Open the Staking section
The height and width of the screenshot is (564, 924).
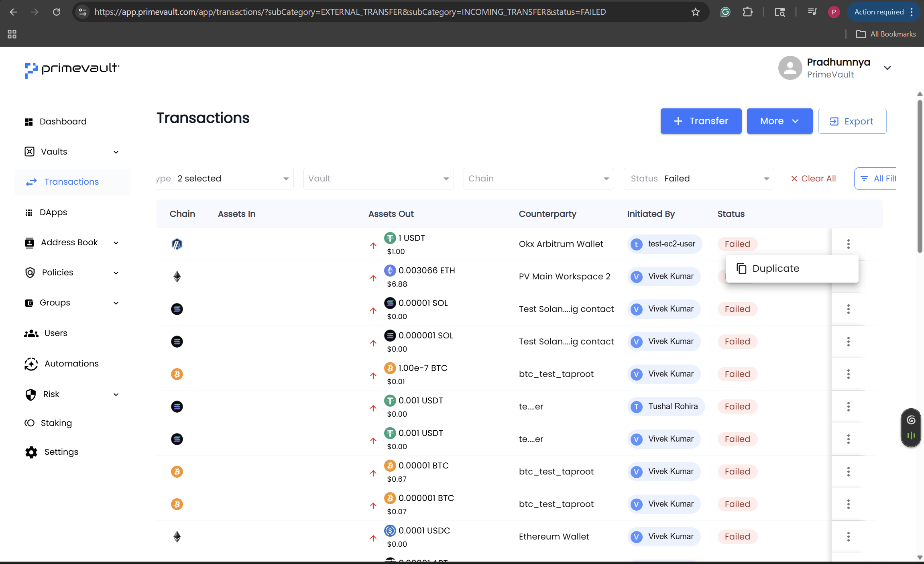coord(48,423)
